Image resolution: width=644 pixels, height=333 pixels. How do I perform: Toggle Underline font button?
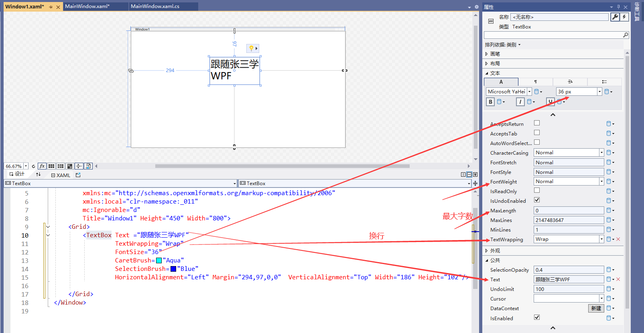[551, 102]
